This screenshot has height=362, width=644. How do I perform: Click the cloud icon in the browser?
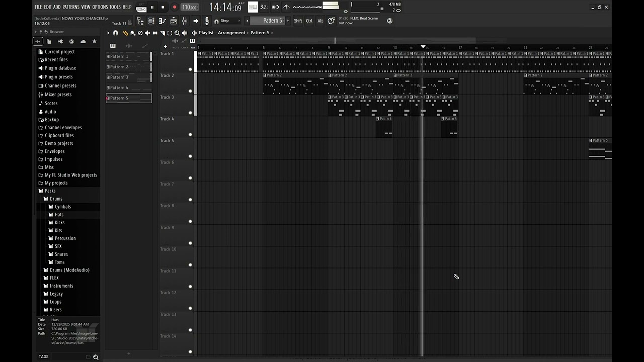tap(83, 41)
